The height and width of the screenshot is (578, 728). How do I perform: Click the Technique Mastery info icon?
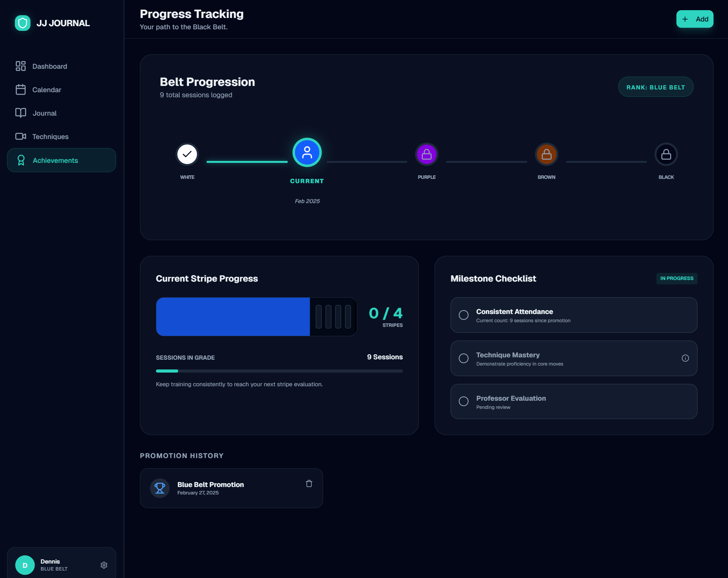click(x=685, y=357)
